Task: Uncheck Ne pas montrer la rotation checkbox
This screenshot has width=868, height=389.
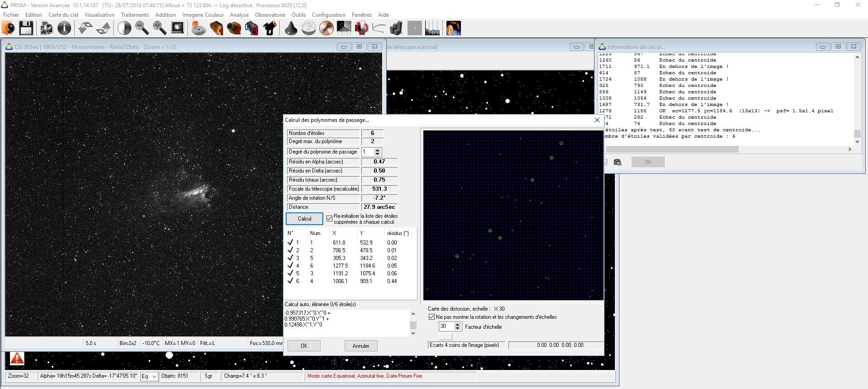Action: pos(432,317)
